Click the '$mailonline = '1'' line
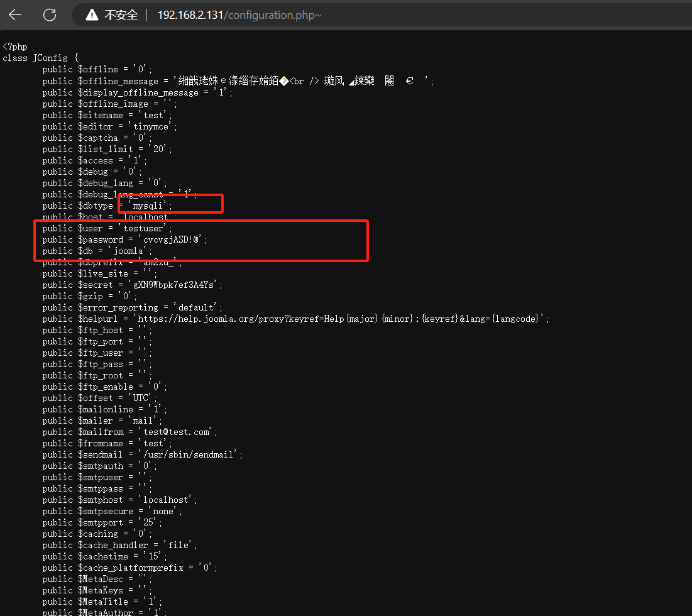 [x=104, y=409]
